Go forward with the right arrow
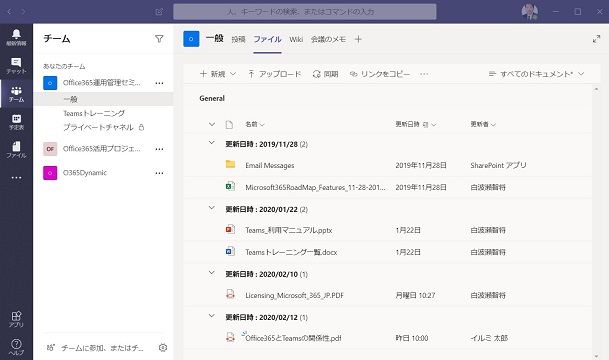This screenshot has width=609, height=360. tap(23, 12)
